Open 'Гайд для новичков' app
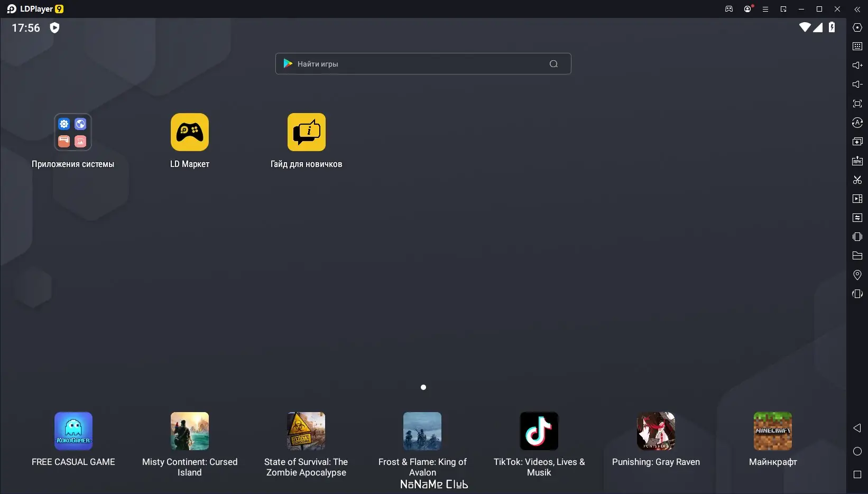 tap(307, 132)
